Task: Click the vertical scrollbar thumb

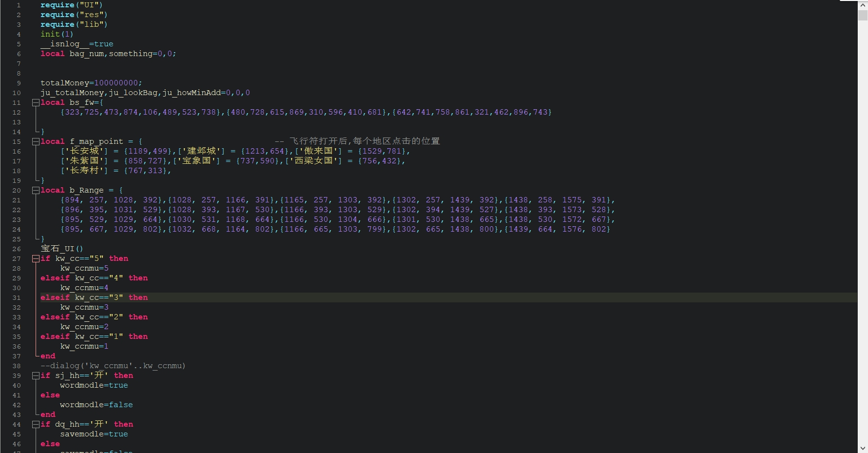Action: click(x=863, y=15)
